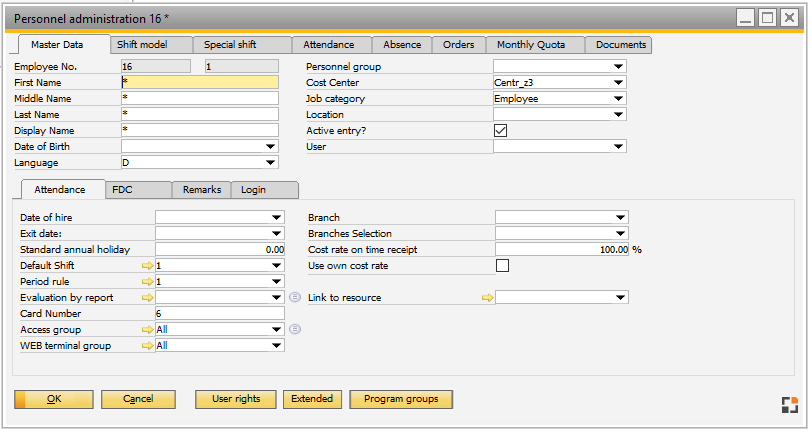
Task: Click the round info icon after Evaluation by report
Action: 295,298
